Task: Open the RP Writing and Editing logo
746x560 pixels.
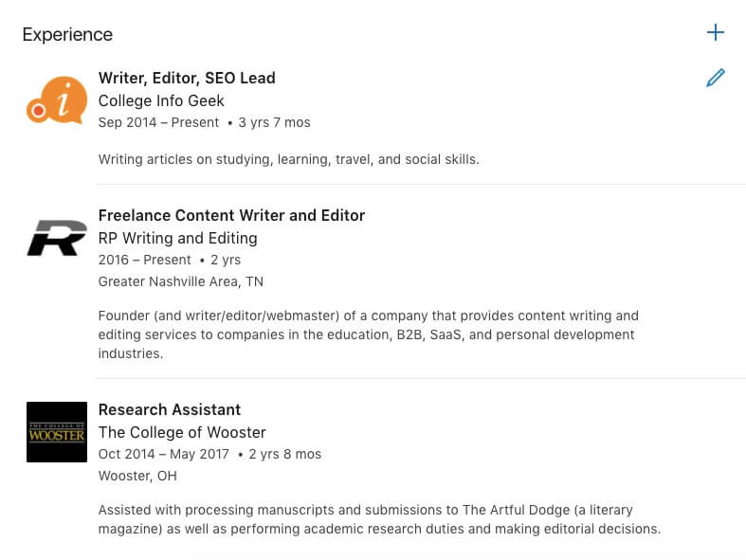Action: pos(57,238)
